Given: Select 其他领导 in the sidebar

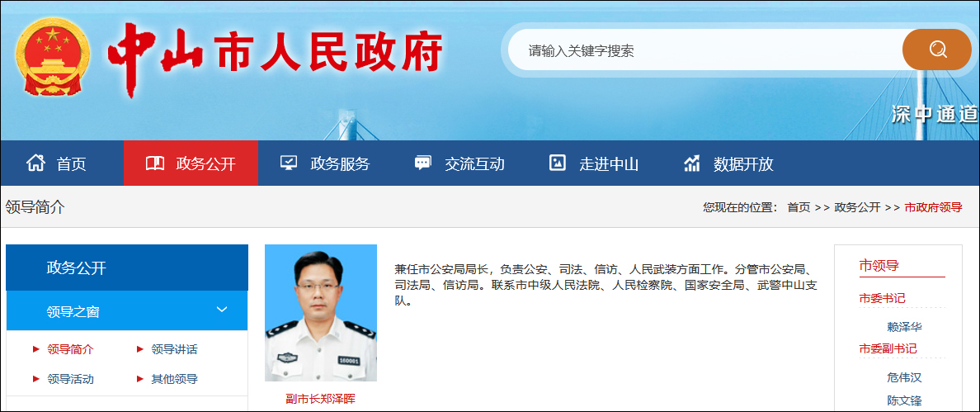Looking at the screenshot, I should [x=174, y=379].
